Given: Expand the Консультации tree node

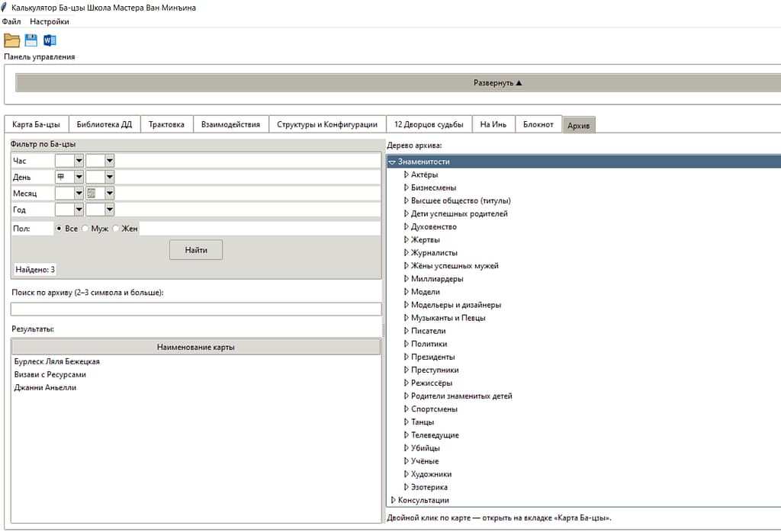Looking at the screenshot, I should (393, 500).
